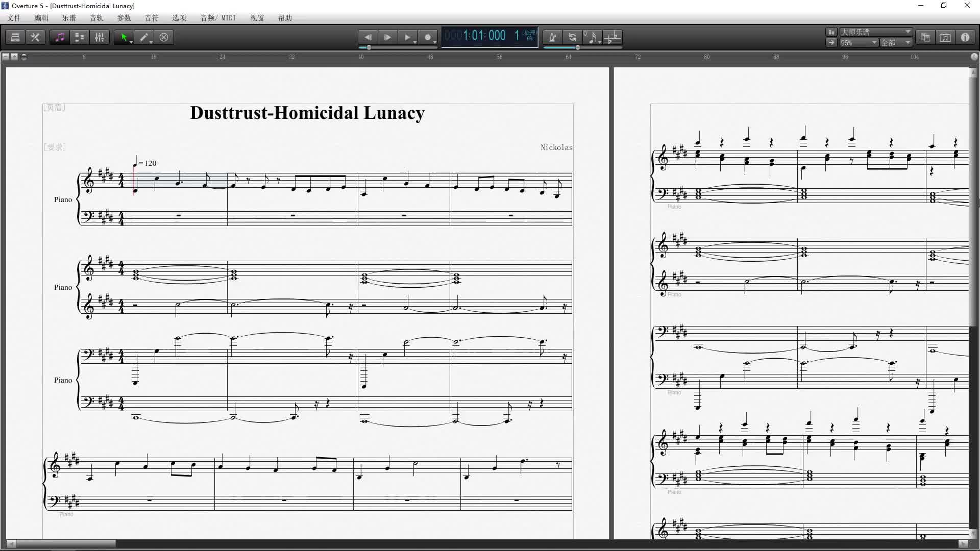Click measure 96 marker on the ruler

[845, 57]
